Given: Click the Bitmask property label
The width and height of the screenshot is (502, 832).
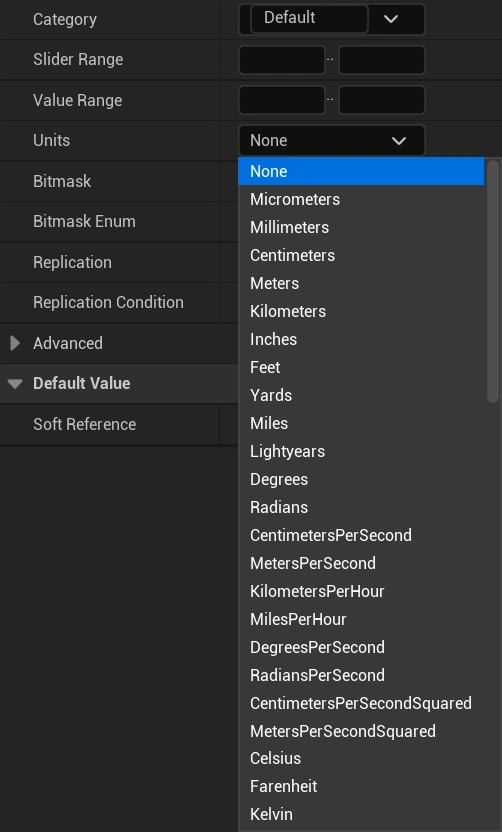Looking at the screenshot, I should click(x=62, y=181).
